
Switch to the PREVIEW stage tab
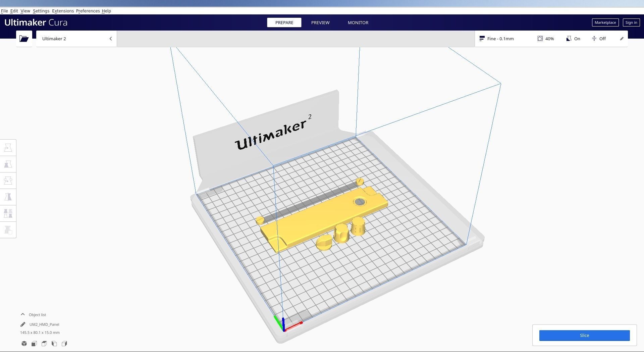(x=320, y=22)
